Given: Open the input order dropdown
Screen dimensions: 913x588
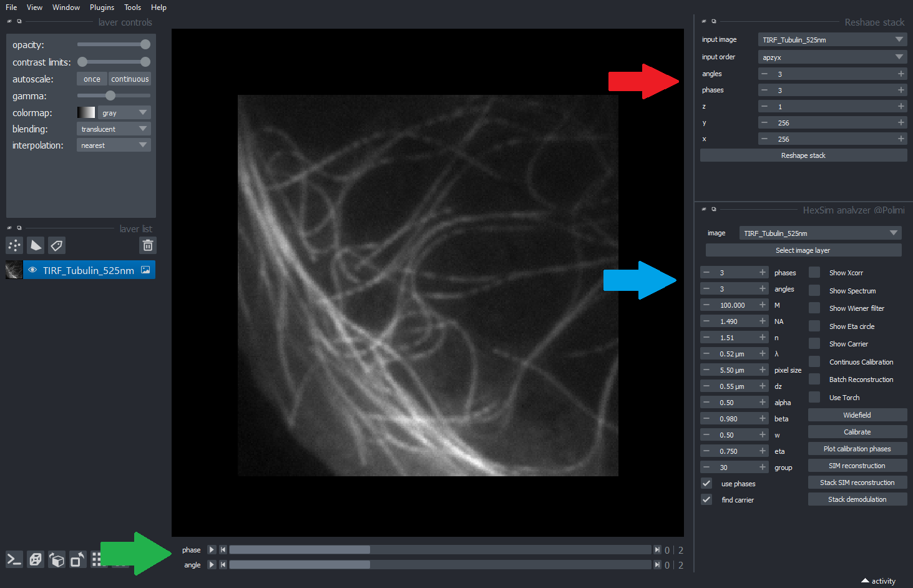Looking at the screenshot, I should (x=832, y=57).
